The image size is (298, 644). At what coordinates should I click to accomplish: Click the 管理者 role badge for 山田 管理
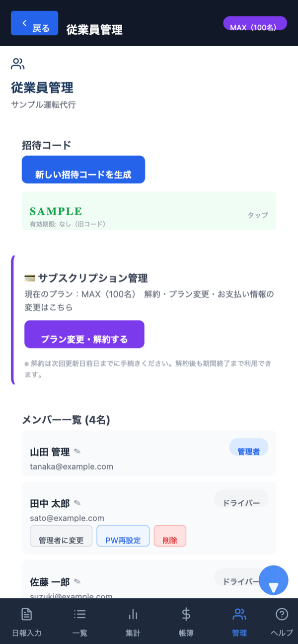point(248,447)
